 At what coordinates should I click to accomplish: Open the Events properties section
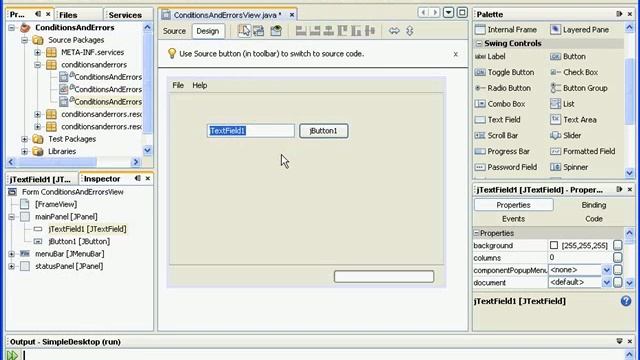point(513,219)
